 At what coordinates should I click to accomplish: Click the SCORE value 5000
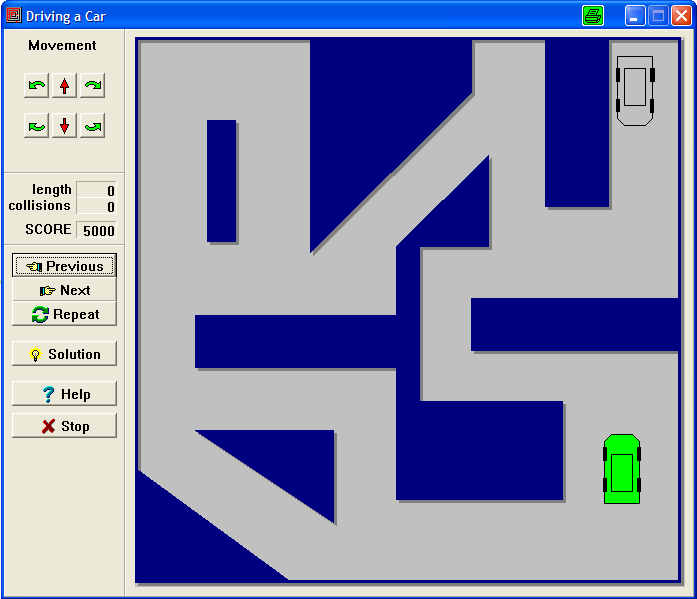96,230
